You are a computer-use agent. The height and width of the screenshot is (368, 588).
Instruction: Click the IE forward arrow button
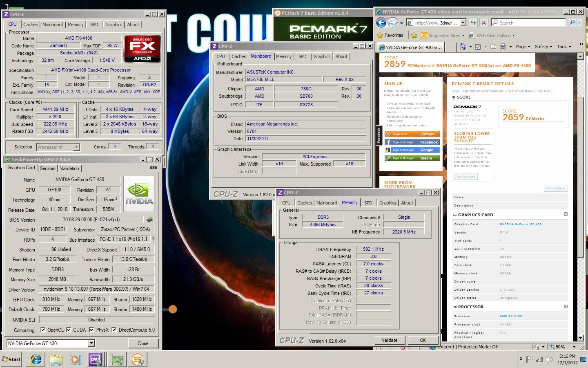click(392, 23)
